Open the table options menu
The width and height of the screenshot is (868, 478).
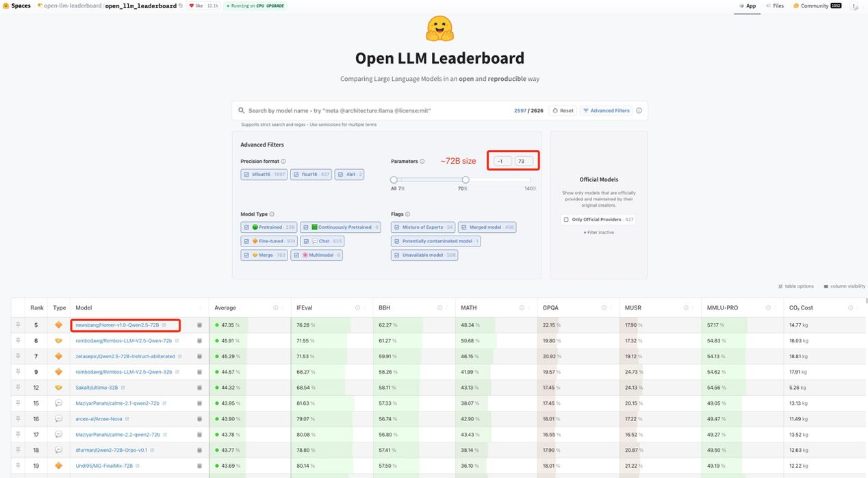pyautogui.click(x=796, y=286)
